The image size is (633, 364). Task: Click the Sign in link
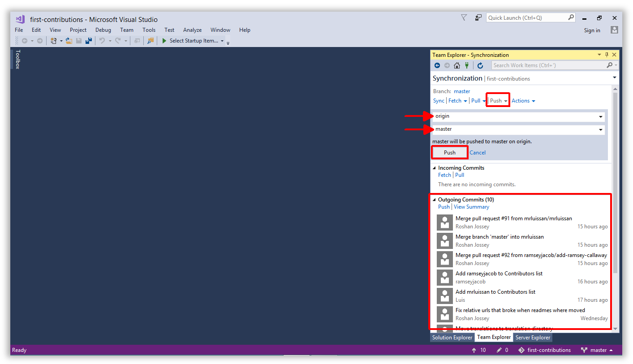tap(592, 30)
